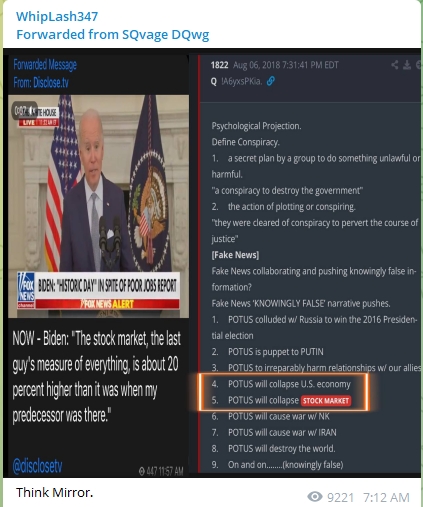Click the small eye icon beside 447
This screenshot has width=423, height=507.
point(142,471)
